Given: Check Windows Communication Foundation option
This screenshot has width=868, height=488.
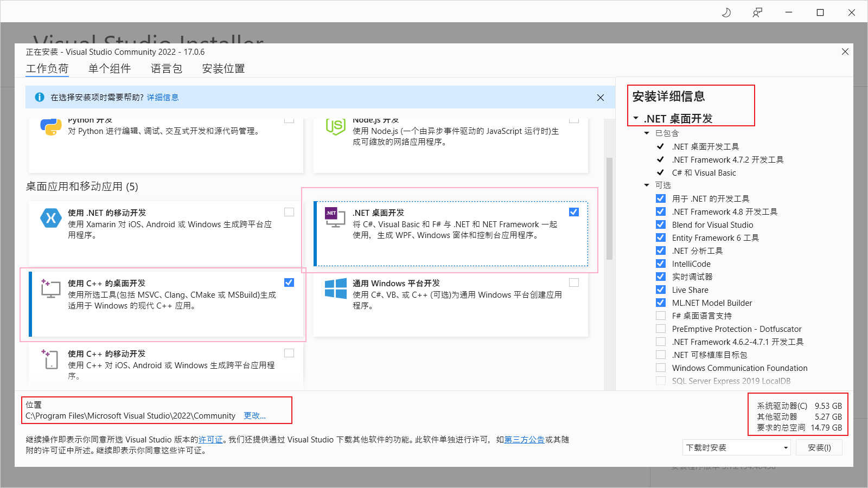Looking at the screenshot, I should tap(661, 368).
